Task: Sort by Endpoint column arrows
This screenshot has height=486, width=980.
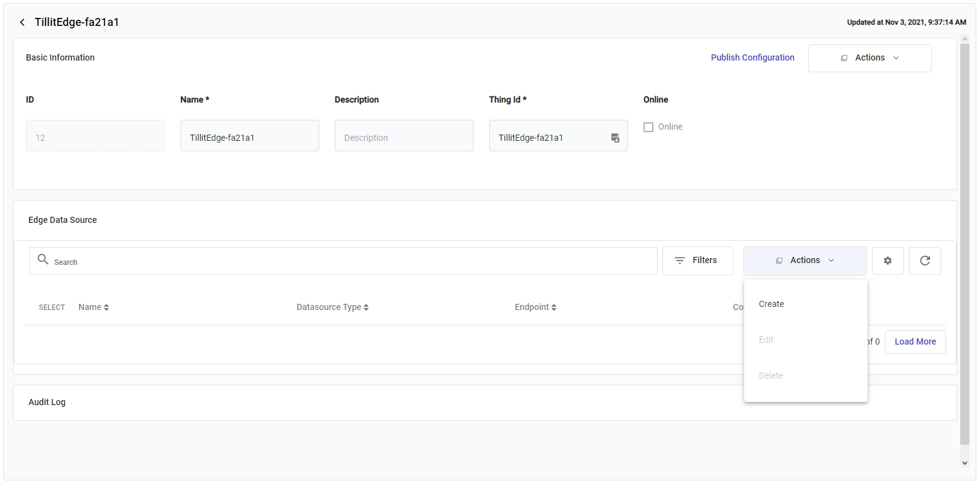Action: 554,308
